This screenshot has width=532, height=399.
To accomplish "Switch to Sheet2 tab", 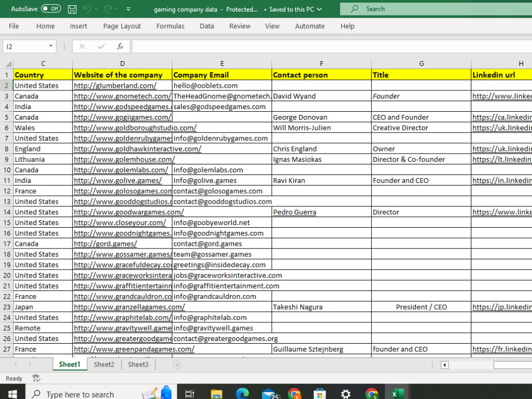I will [x=104, y=364].
